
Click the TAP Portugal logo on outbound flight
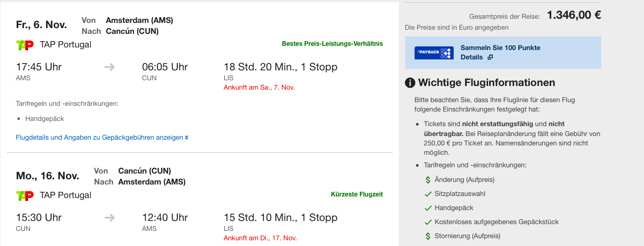click(25, 45)
